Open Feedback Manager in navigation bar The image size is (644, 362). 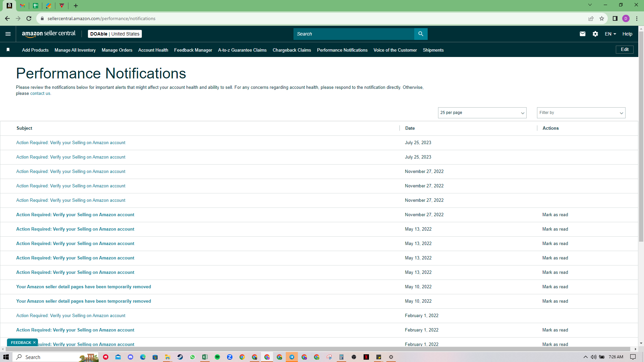click(193, 50)
